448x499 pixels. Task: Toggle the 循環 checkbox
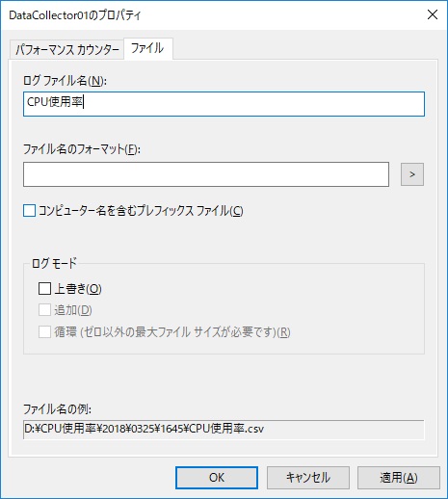pos(44,331)
